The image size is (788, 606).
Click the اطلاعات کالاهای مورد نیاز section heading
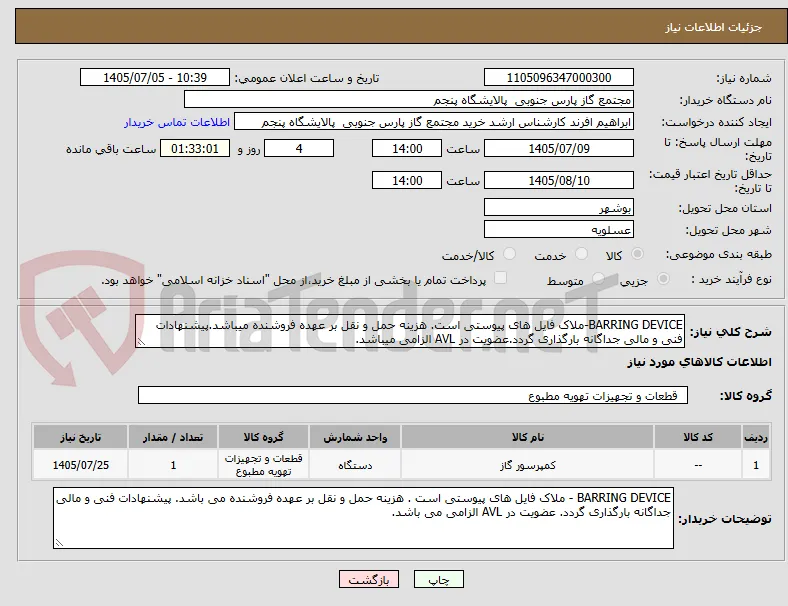[699, 362]
